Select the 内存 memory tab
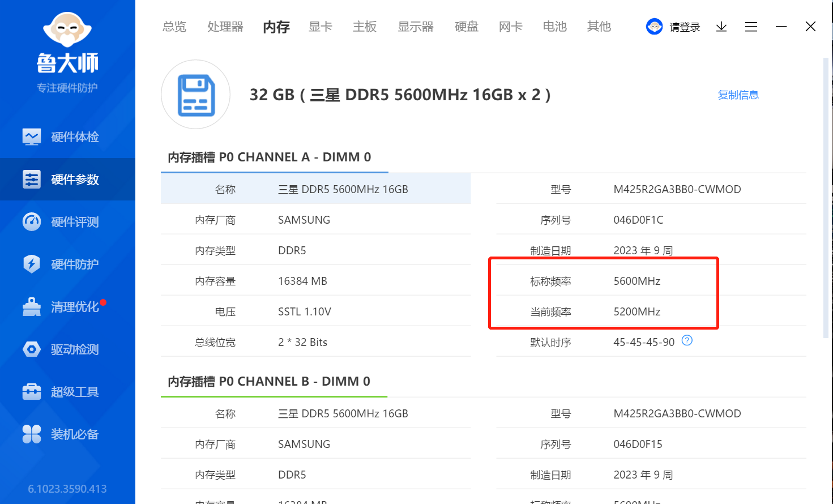This screenshot has width=833, height=504. (276, 27)
